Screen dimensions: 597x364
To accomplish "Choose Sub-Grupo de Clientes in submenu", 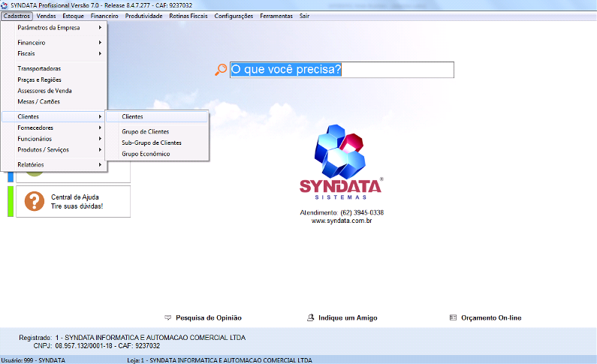I will [x=157, y=143].
